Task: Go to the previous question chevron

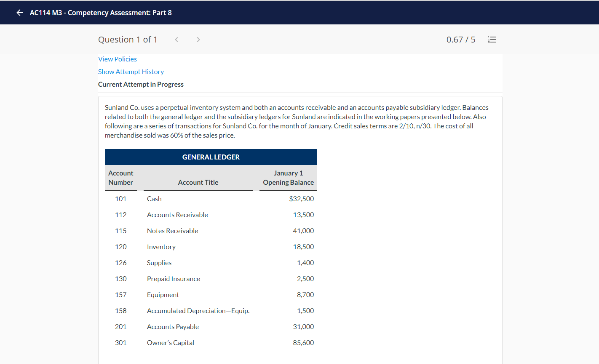Action: point(176,40)
